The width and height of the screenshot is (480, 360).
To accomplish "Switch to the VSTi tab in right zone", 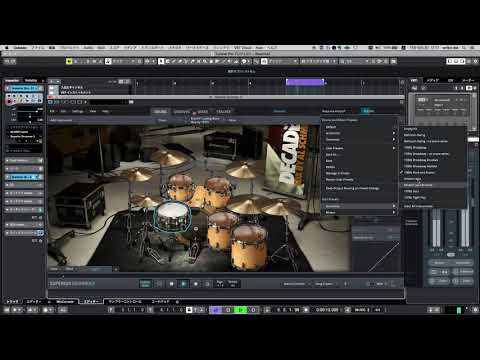I will coord(414,80).
